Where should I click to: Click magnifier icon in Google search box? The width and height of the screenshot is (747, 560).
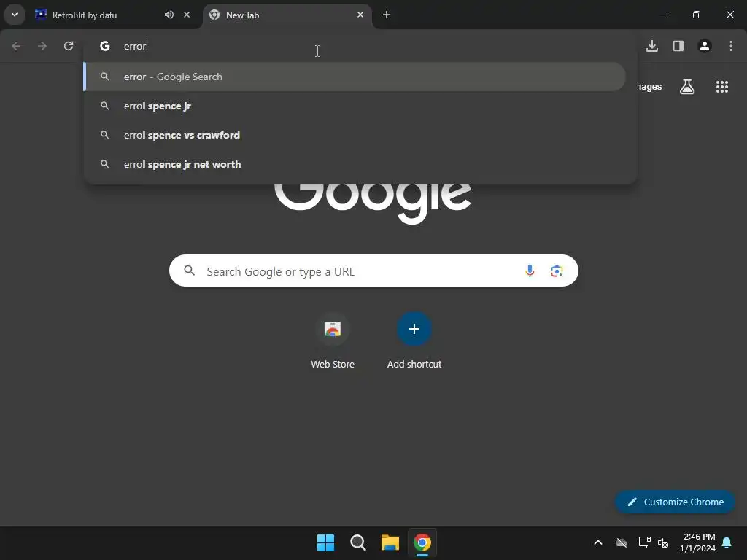189,271
